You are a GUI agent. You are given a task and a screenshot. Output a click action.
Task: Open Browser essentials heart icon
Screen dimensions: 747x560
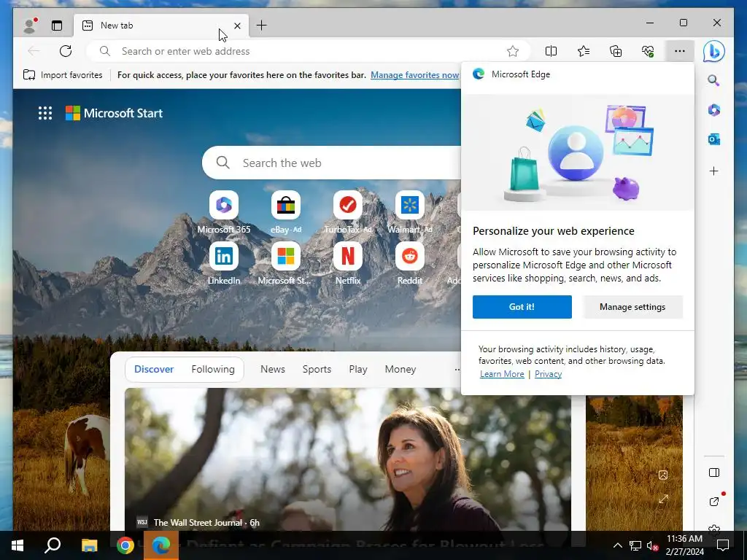tap(648, 51)
